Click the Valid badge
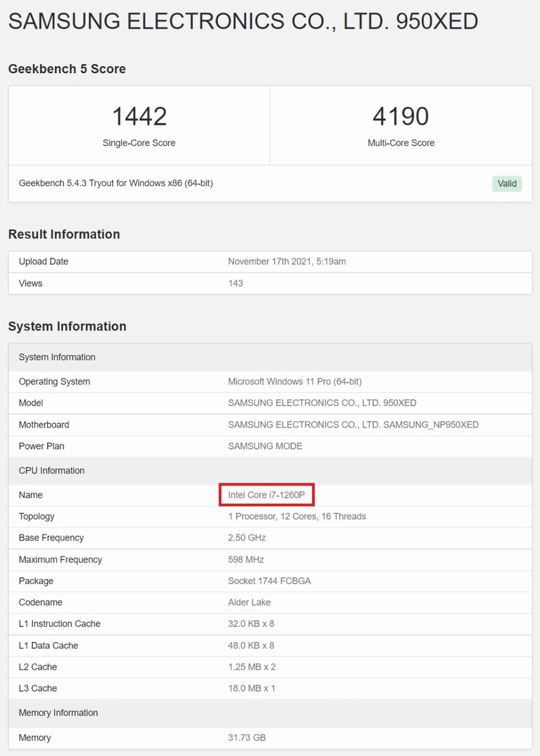The height and width of the screenshot is (756, 540). (x=507, y=184)
